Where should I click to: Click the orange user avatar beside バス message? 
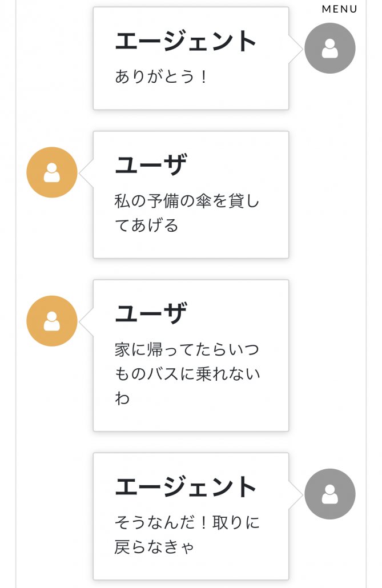tap(52, 321)
